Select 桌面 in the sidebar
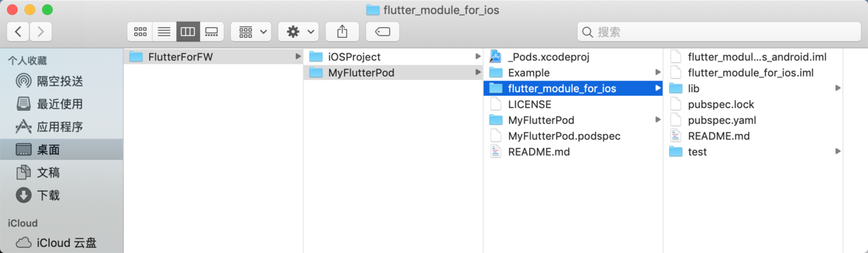This screenshot has height=253, width=868. pos(61,149)
